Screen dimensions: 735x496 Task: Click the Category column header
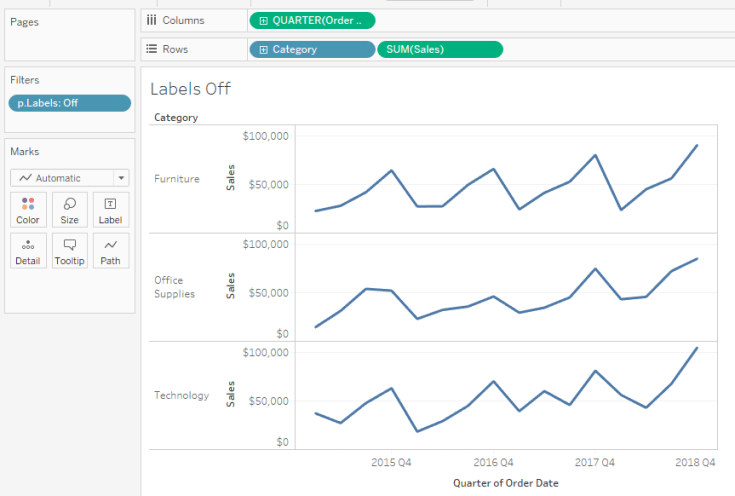click(176, 117)
